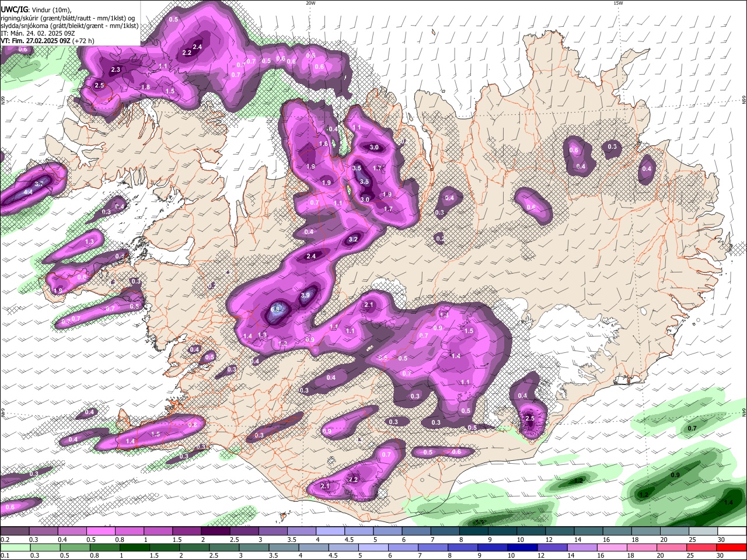
Task: Click the '20W' longitude label
Action: pos(310,3)
